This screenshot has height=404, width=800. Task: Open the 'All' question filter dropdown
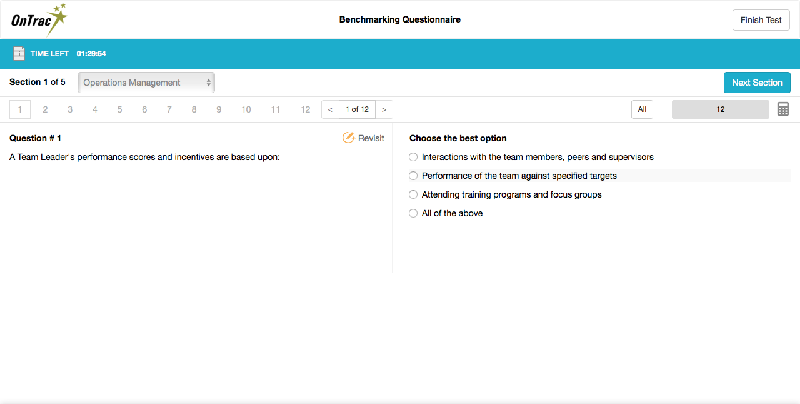tap(642, 109)
